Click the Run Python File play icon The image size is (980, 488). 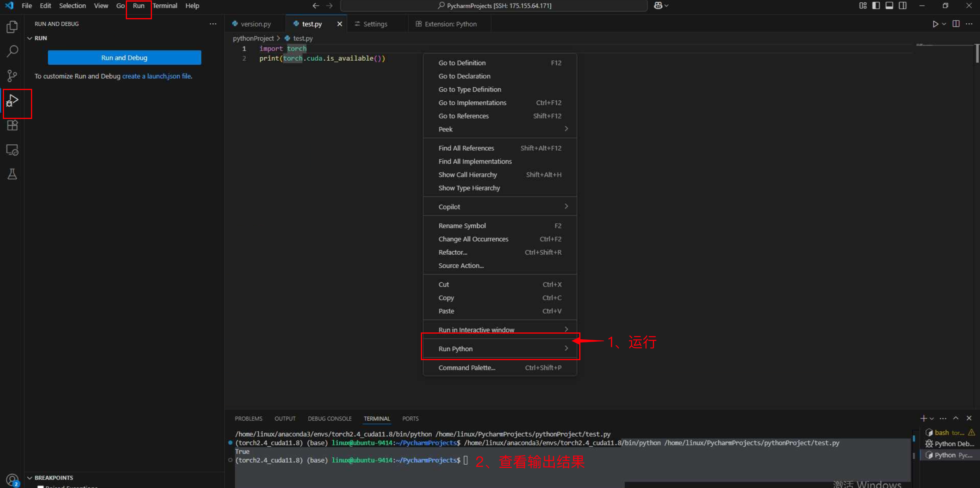[935, 24]
